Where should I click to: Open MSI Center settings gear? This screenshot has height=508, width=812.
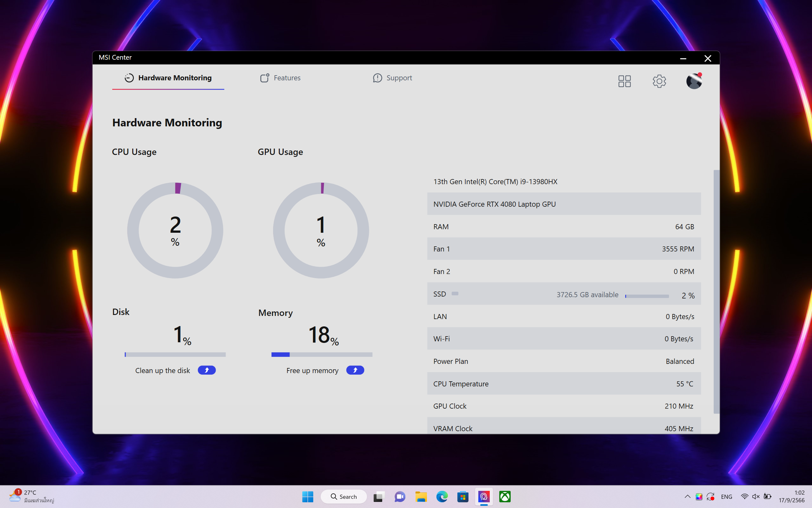(659, 81)
